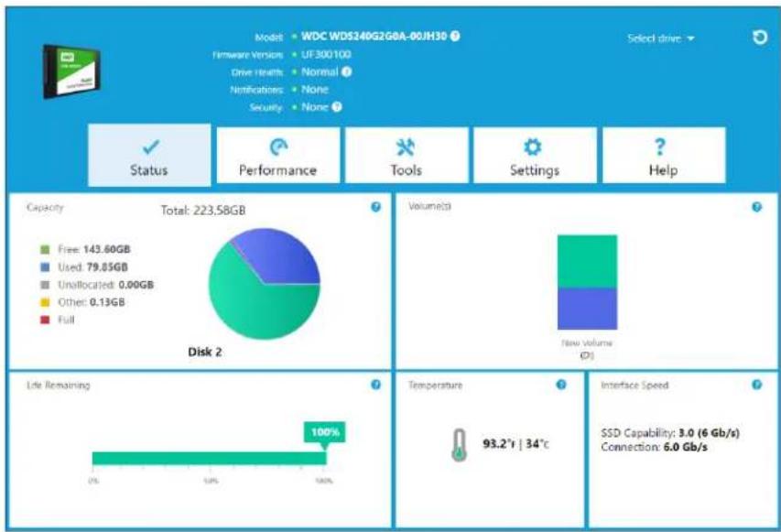Click the WD Green SSD drive image

pos(71,71)
